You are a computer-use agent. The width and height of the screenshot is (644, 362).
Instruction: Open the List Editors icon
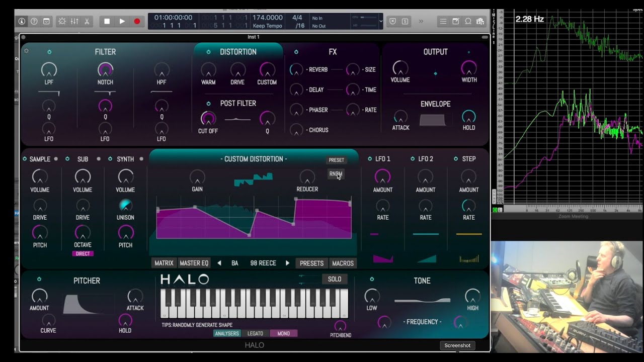point(443,21)
